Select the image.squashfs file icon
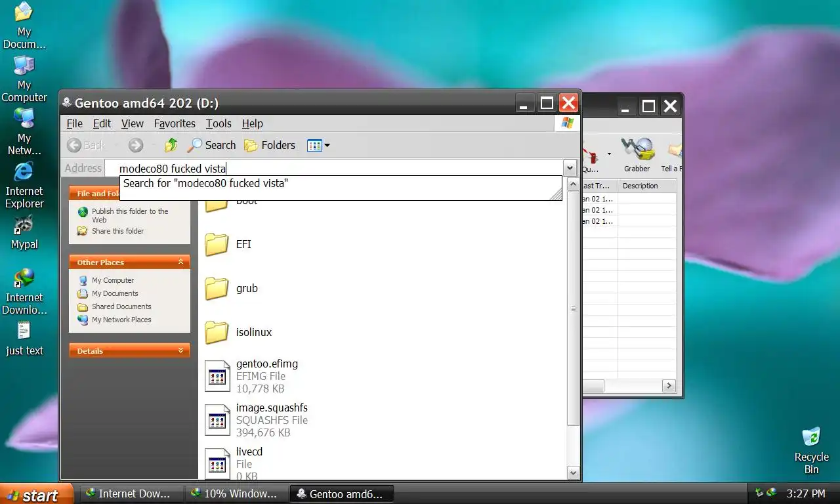This screenshot has width=840, height=504. point(217,420)
